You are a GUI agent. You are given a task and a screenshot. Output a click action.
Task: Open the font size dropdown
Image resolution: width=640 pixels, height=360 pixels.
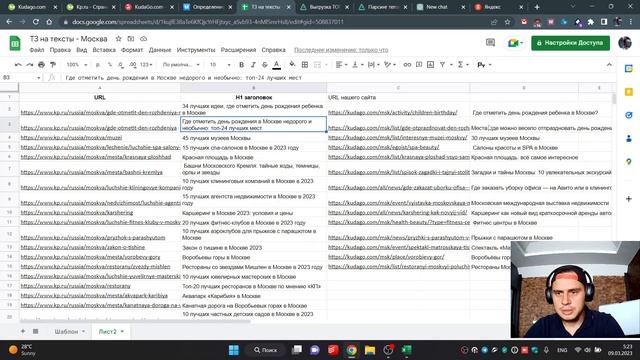tap(220, 64)
